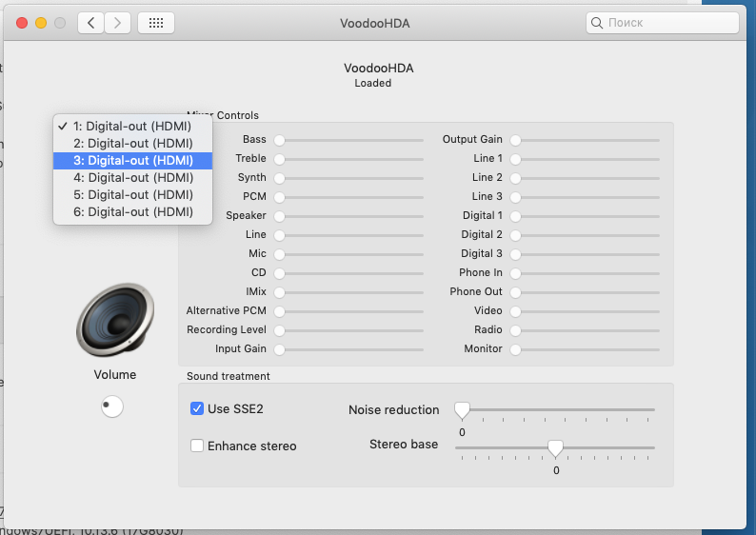Click the Input Gain slider knob

coord(279,349)
